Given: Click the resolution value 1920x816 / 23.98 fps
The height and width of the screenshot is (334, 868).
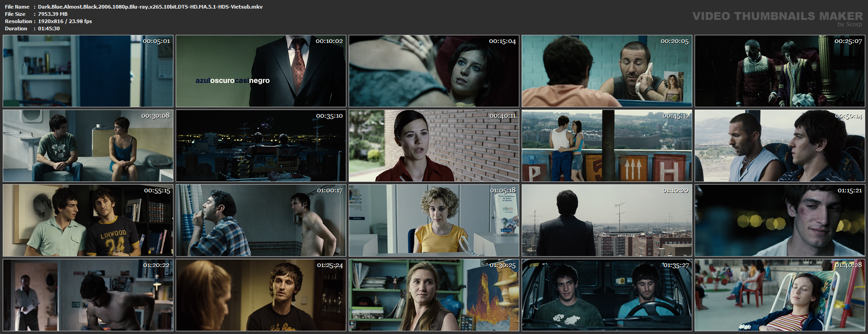Looking at the screenshot, I should [65, 21].
